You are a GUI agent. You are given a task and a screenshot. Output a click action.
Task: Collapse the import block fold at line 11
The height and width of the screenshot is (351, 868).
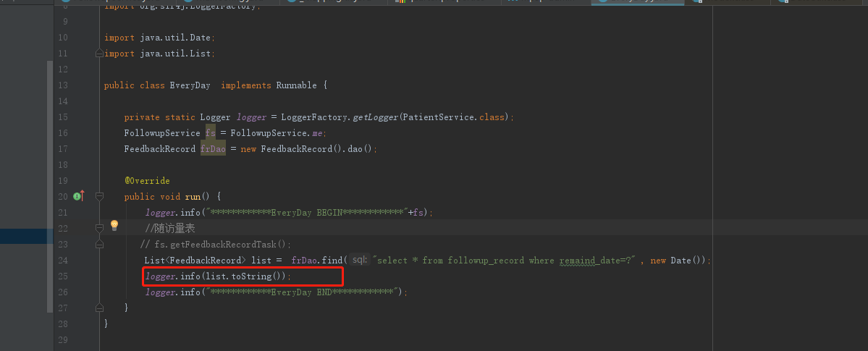tap(99, 54)
